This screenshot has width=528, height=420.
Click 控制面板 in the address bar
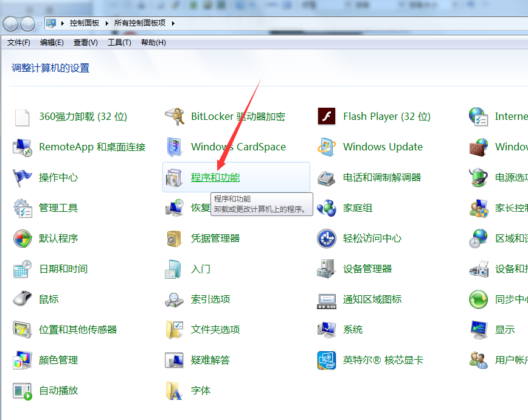(x=85, y=23)
